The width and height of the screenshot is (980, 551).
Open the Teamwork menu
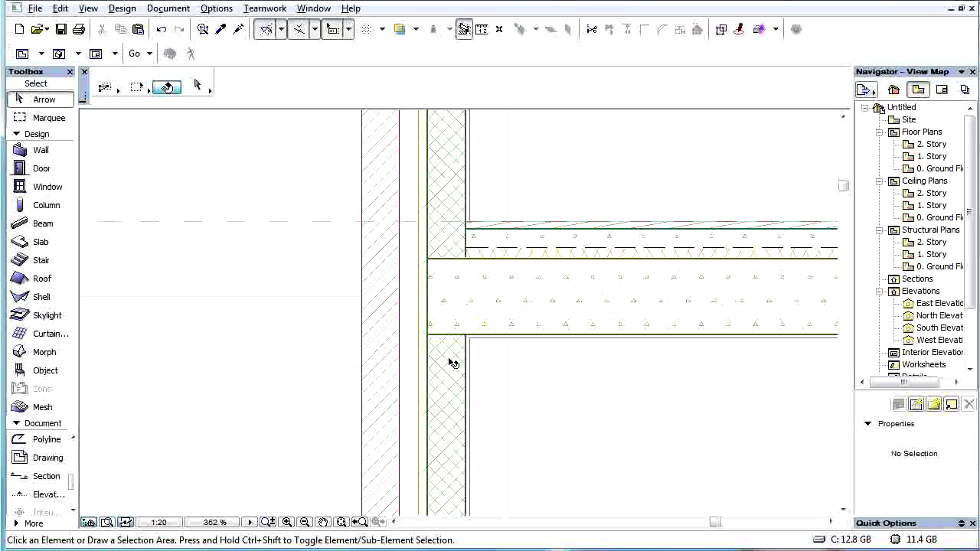[264, 8]
